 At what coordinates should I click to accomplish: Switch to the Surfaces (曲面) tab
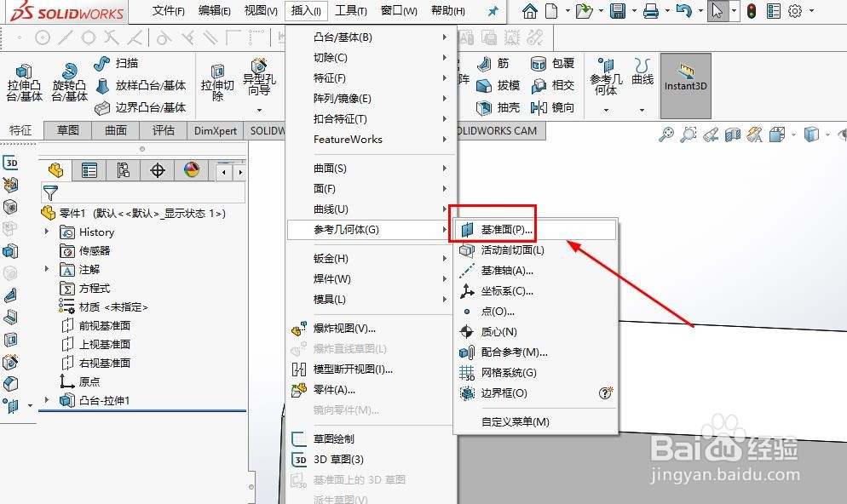click(116, 130)
